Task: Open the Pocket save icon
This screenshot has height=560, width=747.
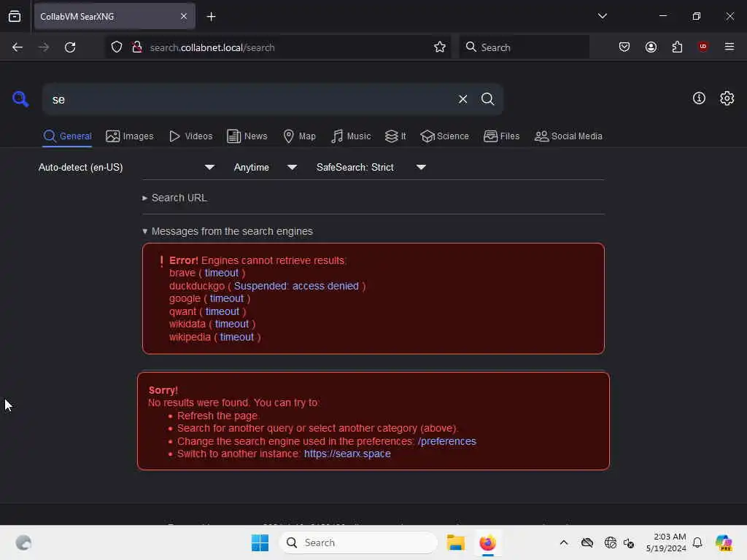Action: [x=624, y=47]
